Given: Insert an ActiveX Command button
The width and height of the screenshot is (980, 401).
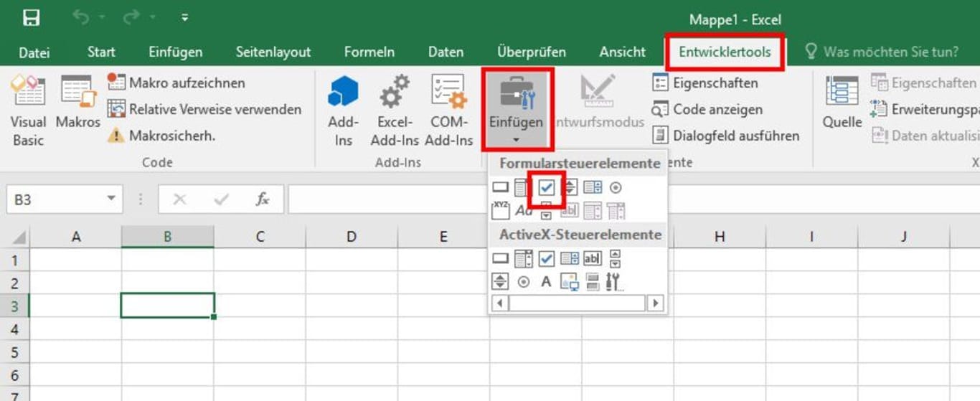Looking at the screenshot, I should point(500,259).
